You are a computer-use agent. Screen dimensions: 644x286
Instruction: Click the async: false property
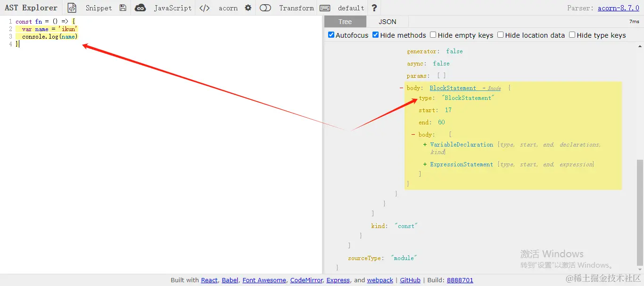point(428,64)
